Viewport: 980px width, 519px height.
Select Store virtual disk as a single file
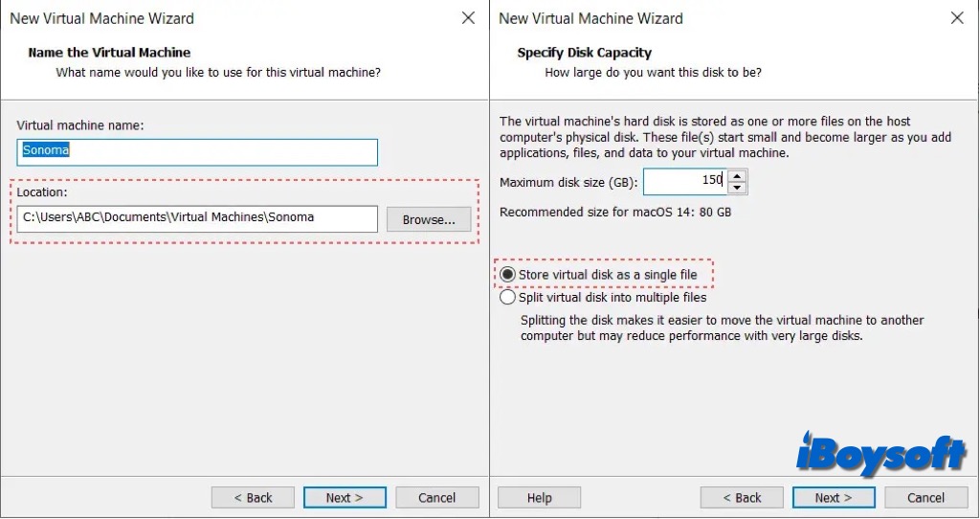(508, 275)
